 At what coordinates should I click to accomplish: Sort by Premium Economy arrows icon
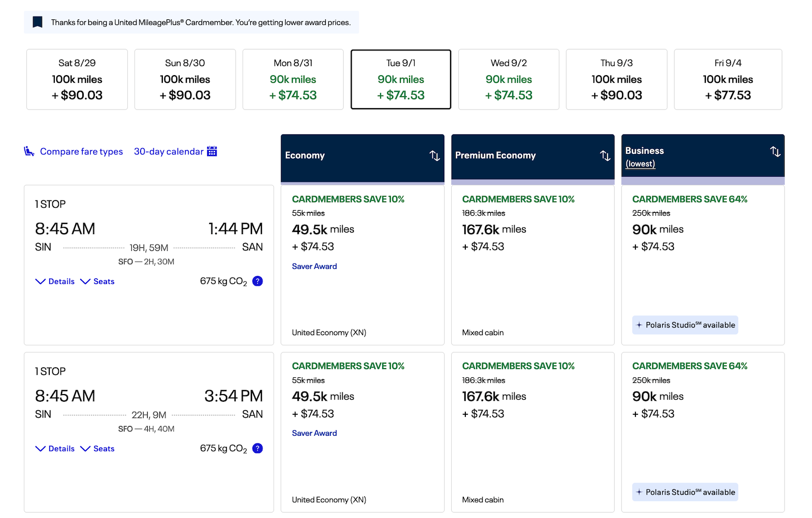click(605, 155)
